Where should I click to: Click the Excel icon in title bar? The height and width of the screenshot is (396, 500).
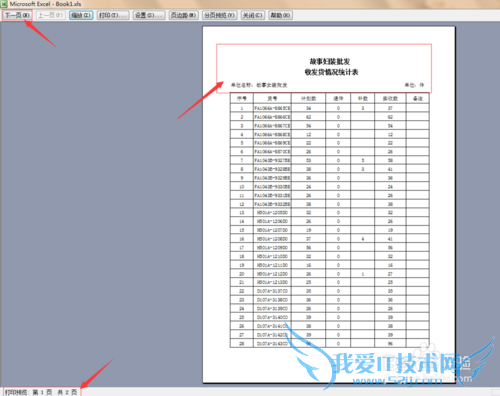tap(4, 4)
